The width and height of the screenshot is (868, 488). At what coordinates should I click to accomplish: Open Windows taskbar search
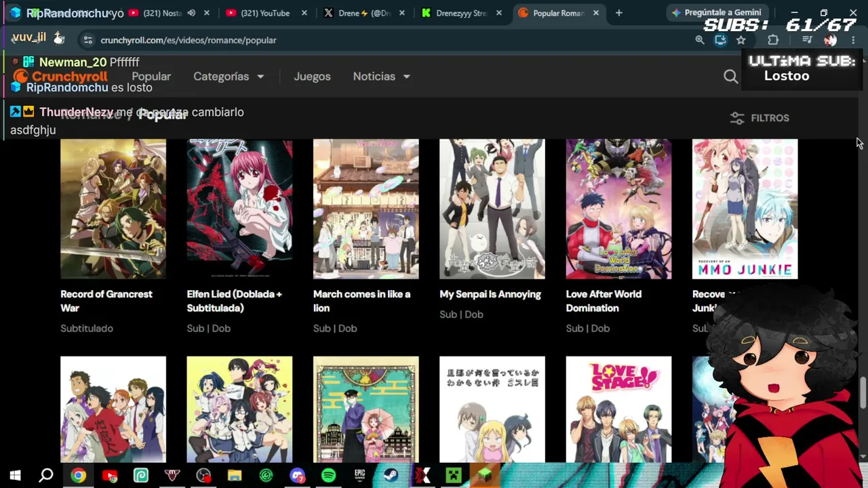(x=46, y=476)
